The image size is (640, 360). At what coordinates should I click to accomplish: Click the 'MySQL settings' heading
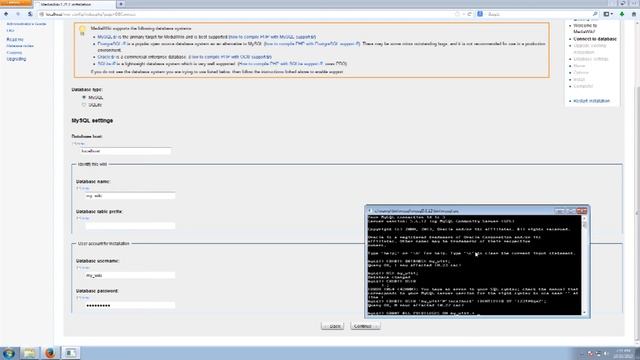(x=92, y=121)
